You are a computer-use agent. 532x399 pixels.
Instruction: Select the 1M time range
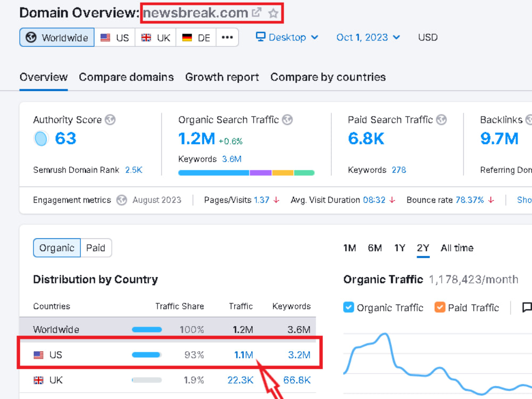(350, 248)
